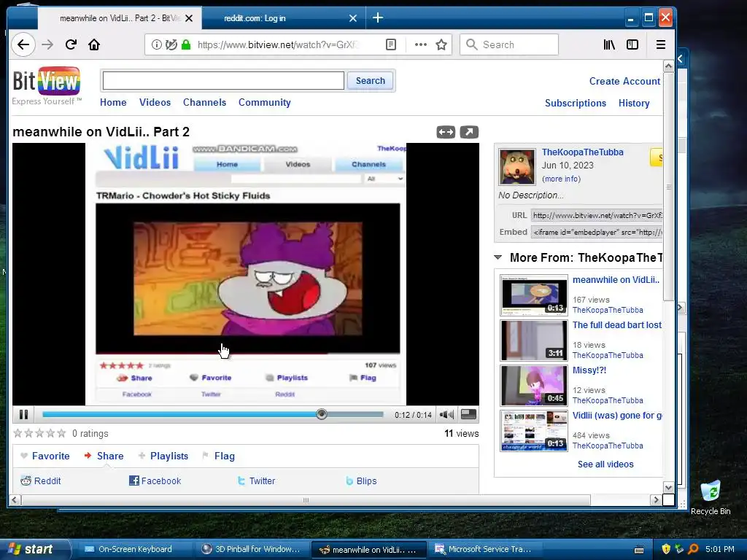
Task: Pause the video playback
Action: pyautogui.click(x=23, y=415)
